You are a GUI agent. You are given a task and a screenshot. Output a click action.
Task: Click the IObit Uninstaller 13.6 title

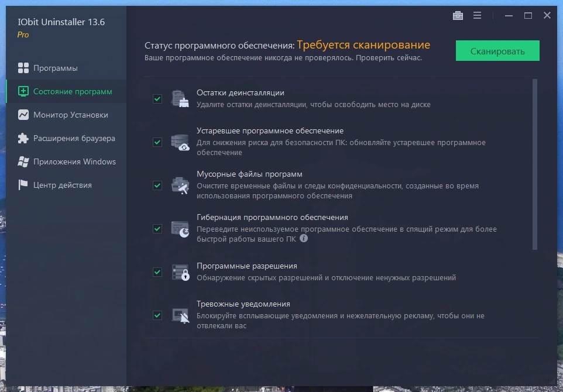(x=61, y=22)
